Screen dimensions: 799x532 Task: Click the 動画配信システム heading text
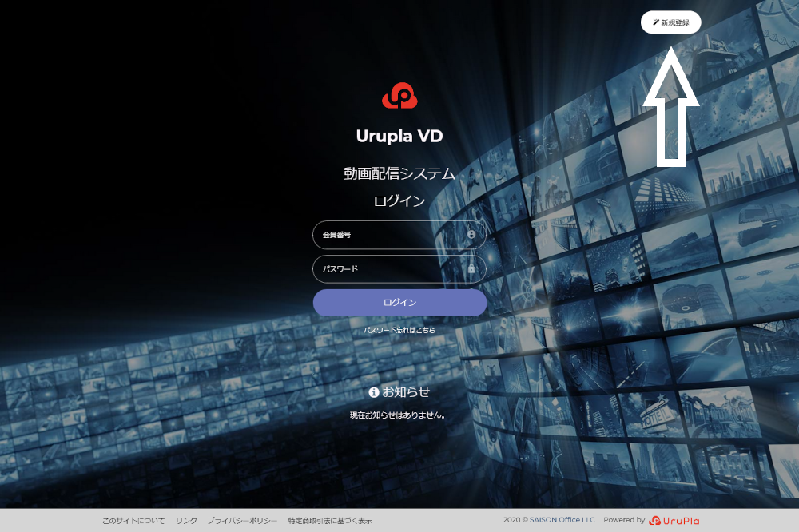pos(399,174)
